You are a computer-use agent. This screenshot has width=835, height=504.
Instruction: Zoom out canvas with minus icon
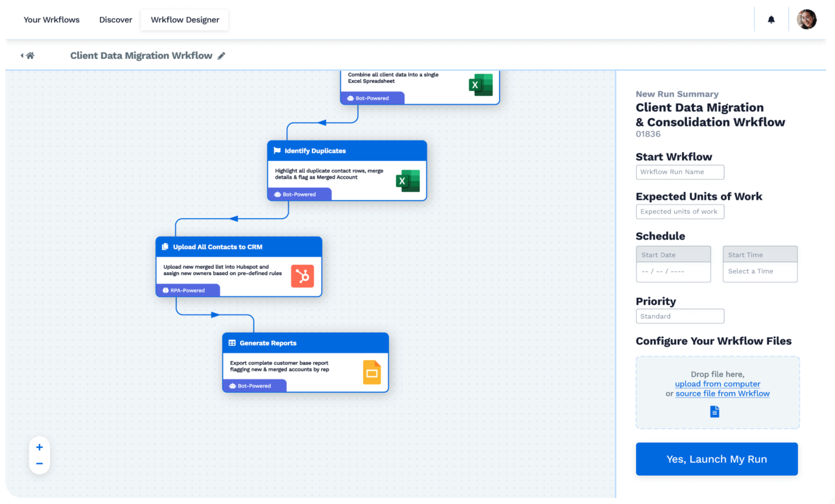pyautogui.click(x=39, y=464)
